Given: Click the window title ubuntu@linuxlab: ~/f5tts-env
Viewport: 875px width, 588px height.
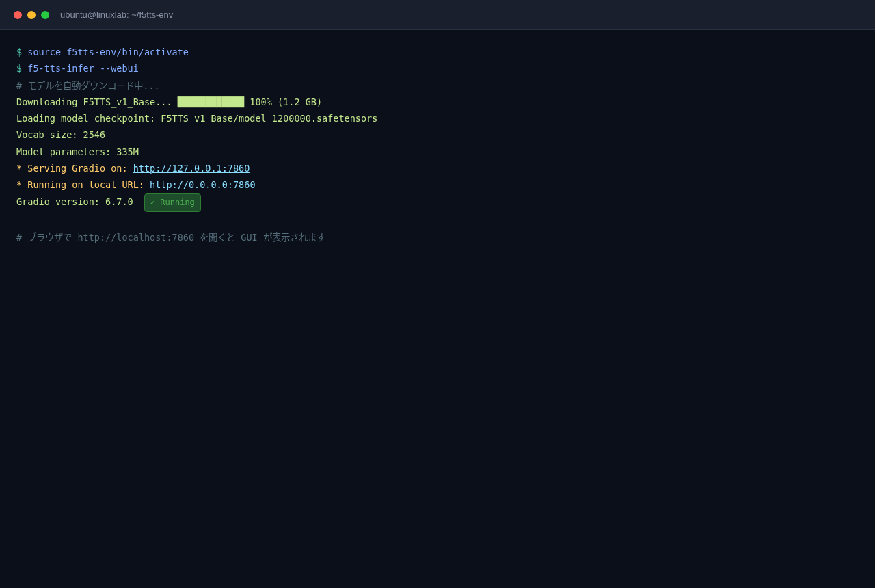Looking at the screenshot, I should [x=117, y=15].
